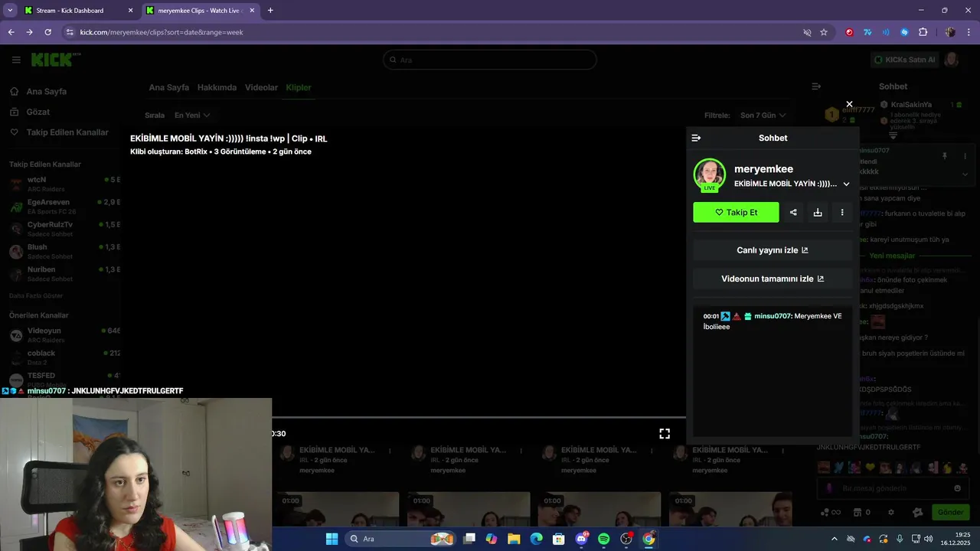Viewport: 980px width, 551px height.
Task: Open the 7TV extension icon
Action: coord(867,32)
